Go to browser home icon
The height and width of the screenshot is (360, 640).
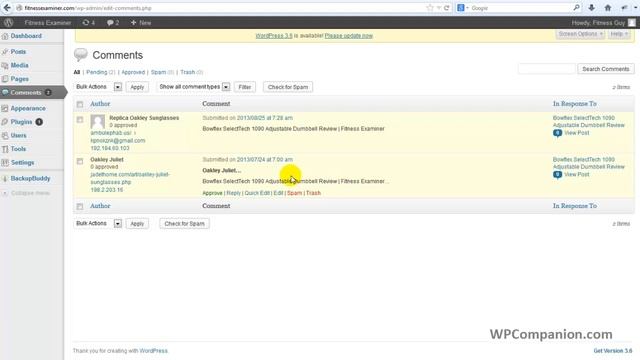click(608, 8)
